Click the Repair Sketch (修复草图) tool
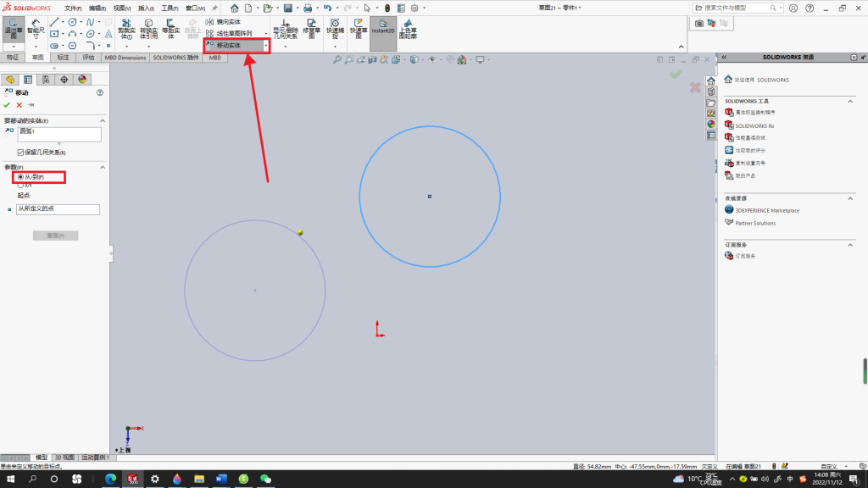This screenshot has width=868, height=488. tap(312, 30)
